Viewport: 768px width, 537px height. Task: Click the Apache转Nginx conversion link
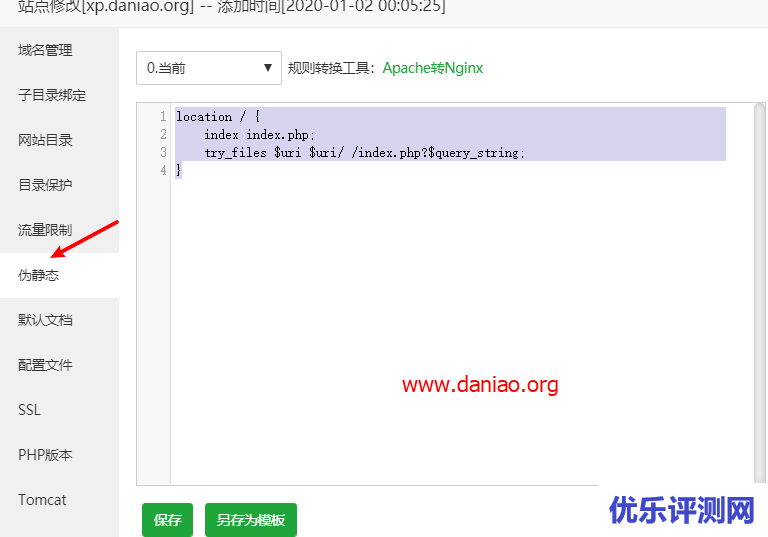432,68
